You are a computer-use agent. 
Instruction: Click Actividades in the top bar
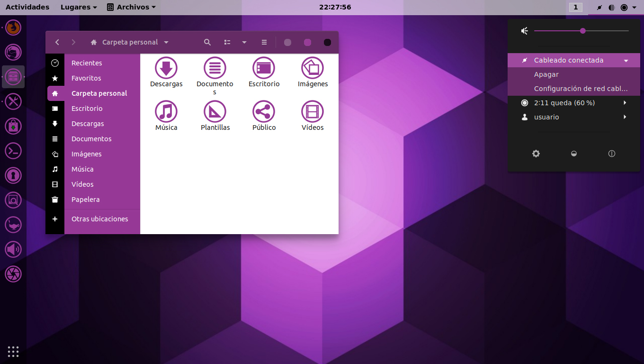point(27,7)
